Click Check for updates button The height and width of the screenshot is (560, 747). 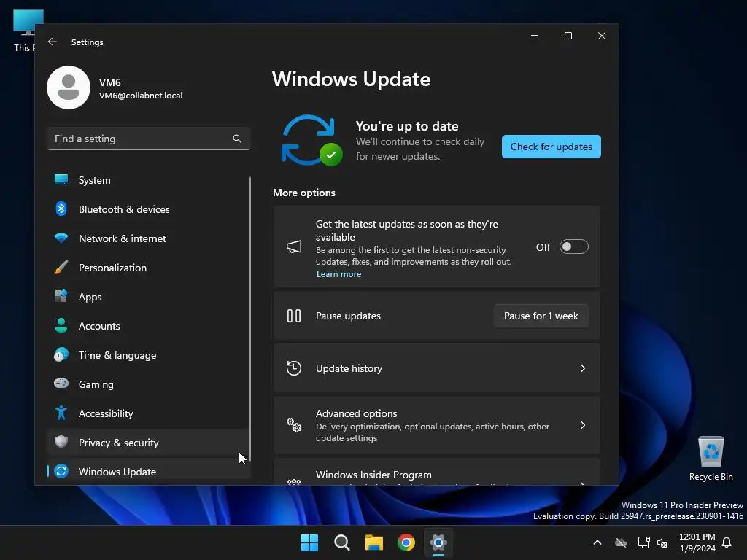[551, 147]
